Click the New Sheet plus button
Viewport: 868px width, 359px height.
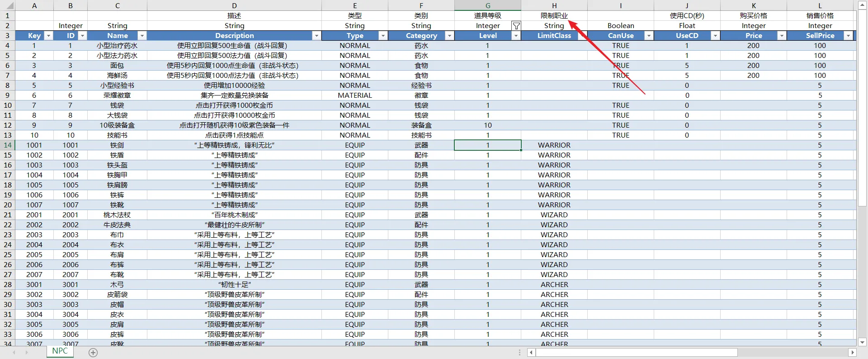93,353
